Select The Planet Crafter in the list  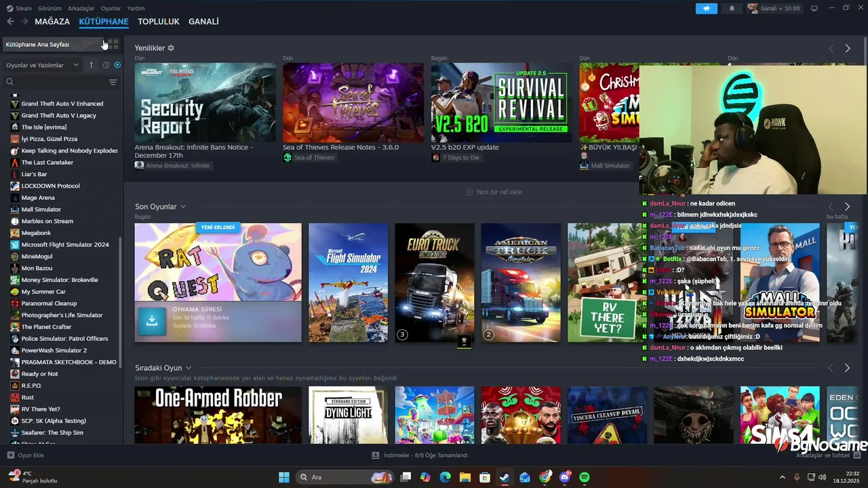pos(46,327)
